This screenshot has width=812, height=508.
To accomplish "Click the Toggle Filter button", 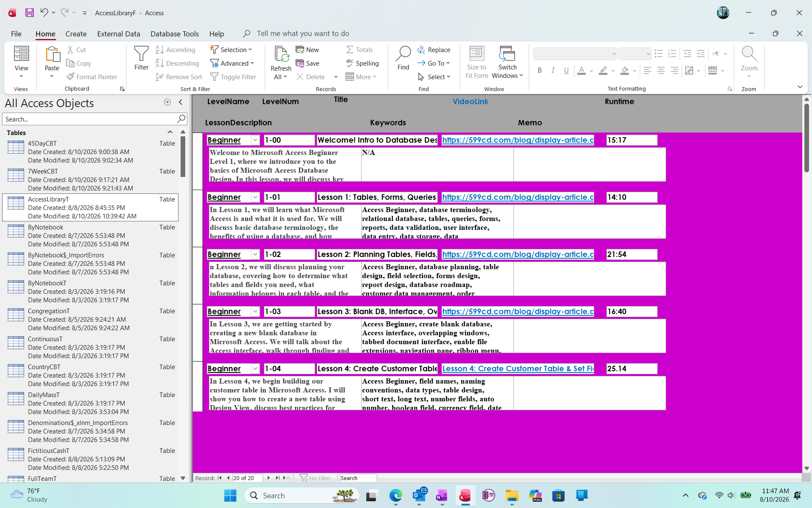I will pos(233,77).
